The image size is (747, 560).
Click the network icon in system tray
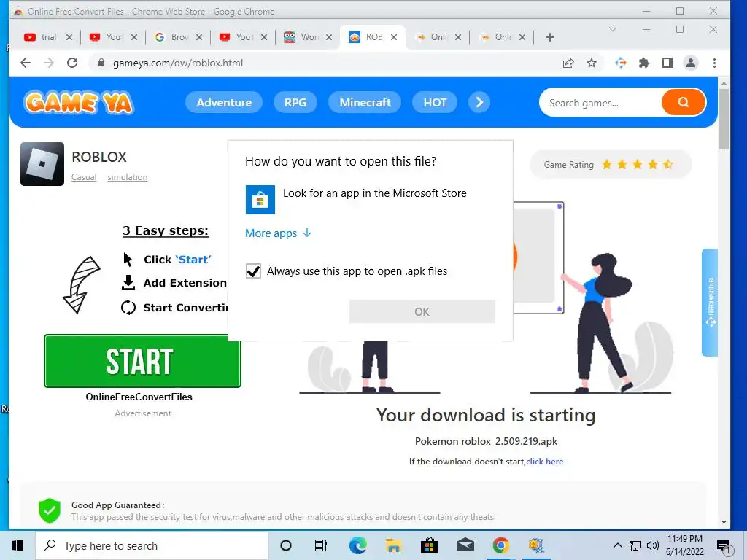tap(635, 545)
